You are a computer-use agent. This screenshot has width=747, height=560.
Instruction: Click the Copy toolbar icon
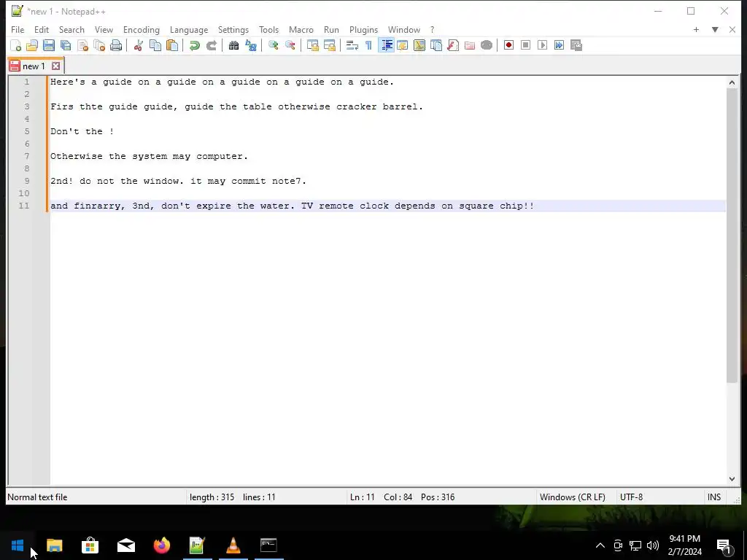[155, 45]
